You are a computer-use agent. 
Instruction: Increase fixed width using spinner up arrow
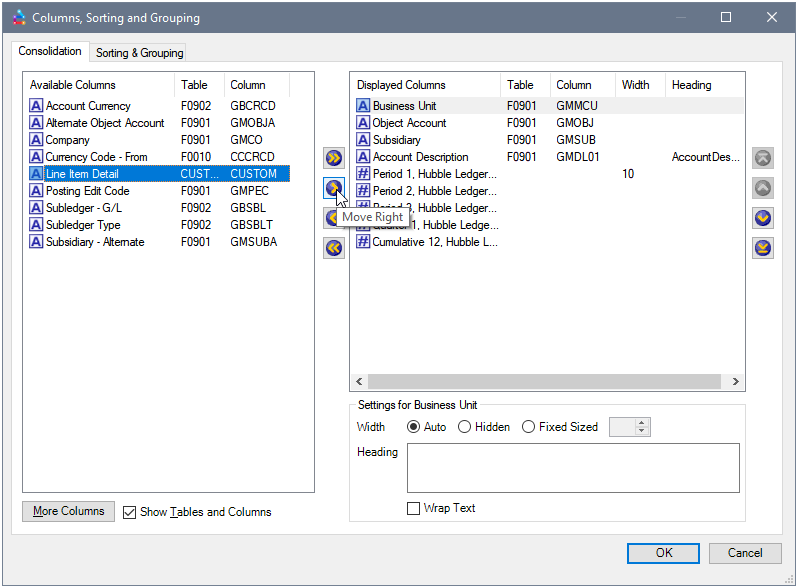point(642,422)
